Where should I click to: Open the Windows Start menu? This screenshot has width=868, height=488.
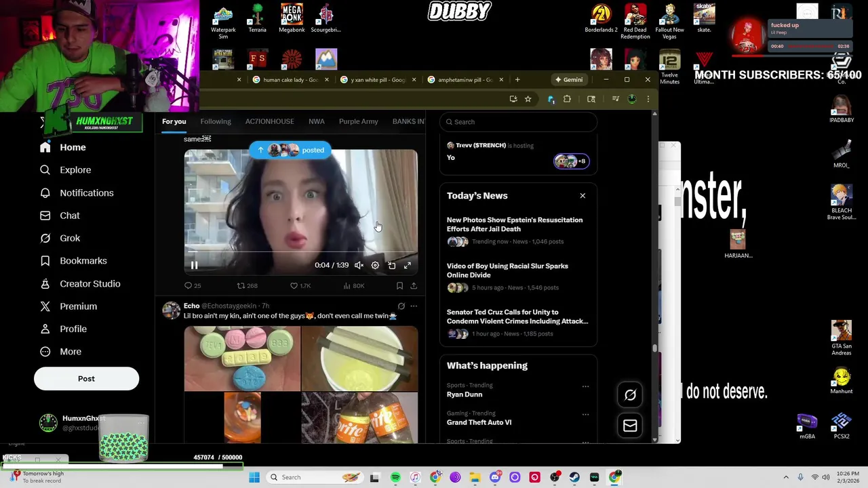tap(254, 477)
